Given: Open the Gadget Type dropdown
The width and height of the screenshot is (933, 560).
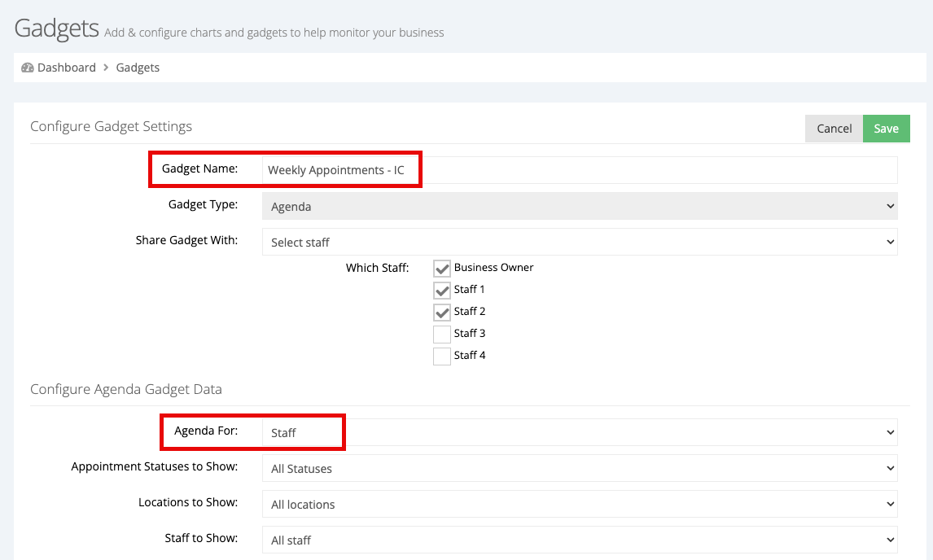Looking at the screenshot, I should pyautogui.click(x=580, y=207).
